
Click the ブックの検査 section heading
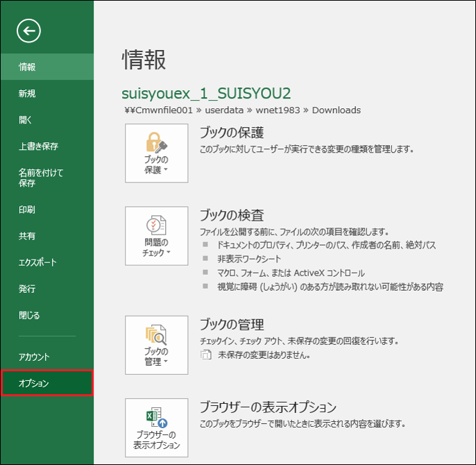[232, 215]
